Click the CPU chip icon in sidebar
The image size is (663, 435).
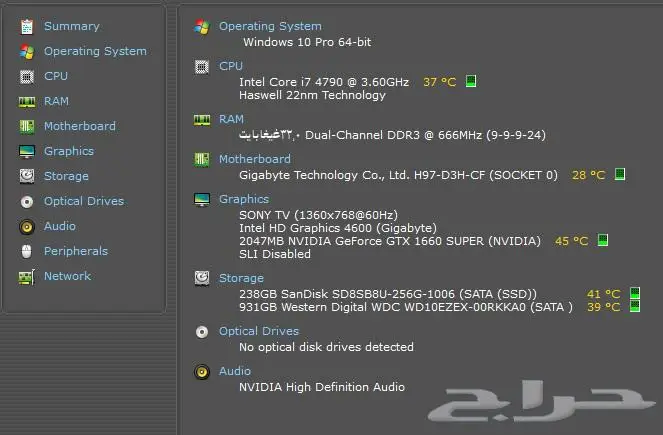pos(26,76)
